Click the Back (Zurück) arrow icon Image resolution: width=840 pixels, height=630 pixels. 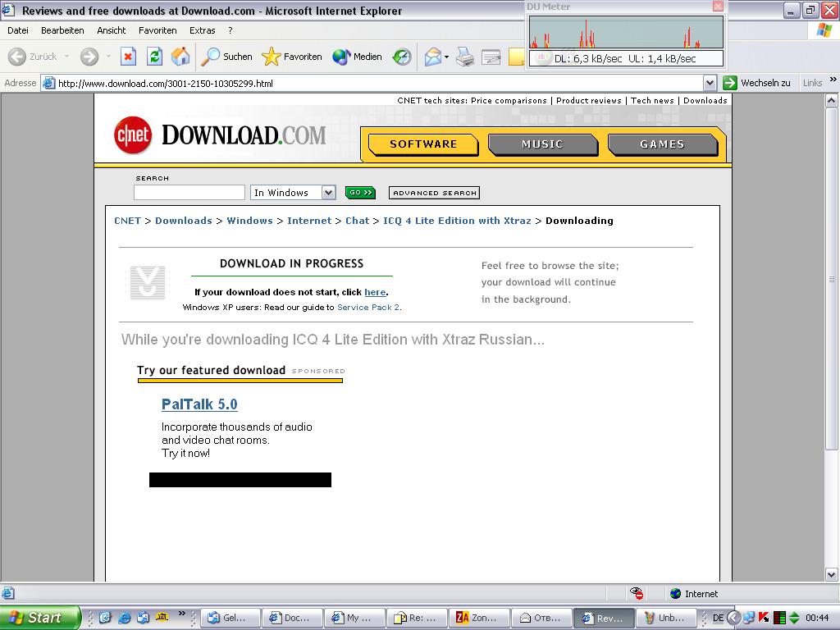[x=17, y=57]
